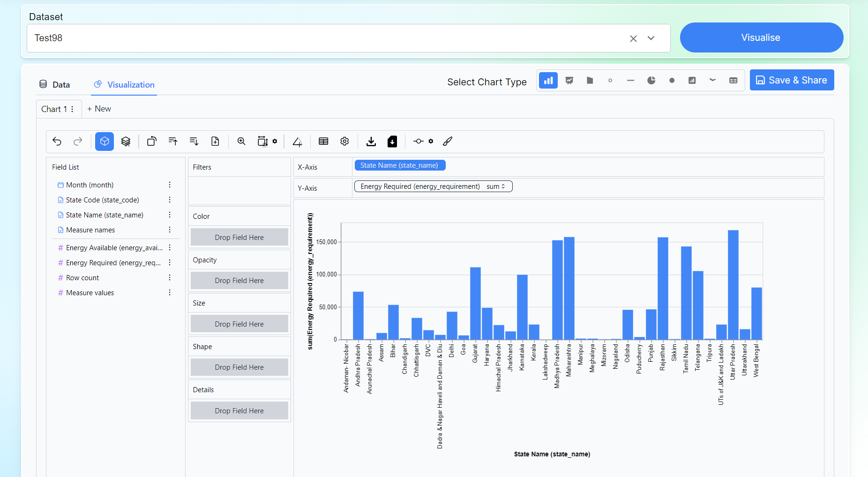This screenshot has height=477, width=868.
Task: Select the table chart type icon
Action: tap(733, 81)
